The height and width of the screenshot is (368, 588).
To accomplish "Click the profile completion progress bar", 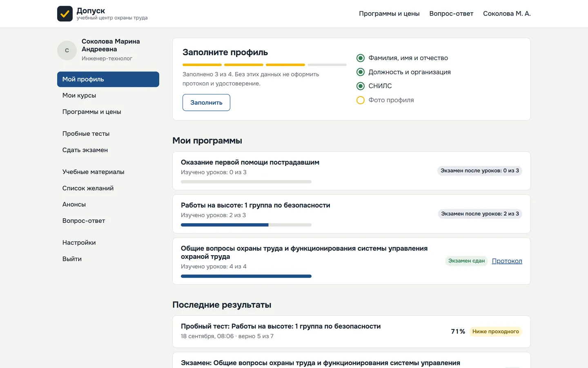I will pos(265,65).
